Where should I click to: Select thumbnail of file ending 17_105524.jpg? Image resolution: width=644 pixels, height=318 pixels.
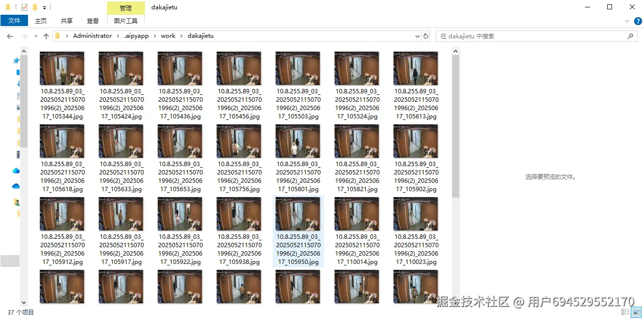(357, 68)
